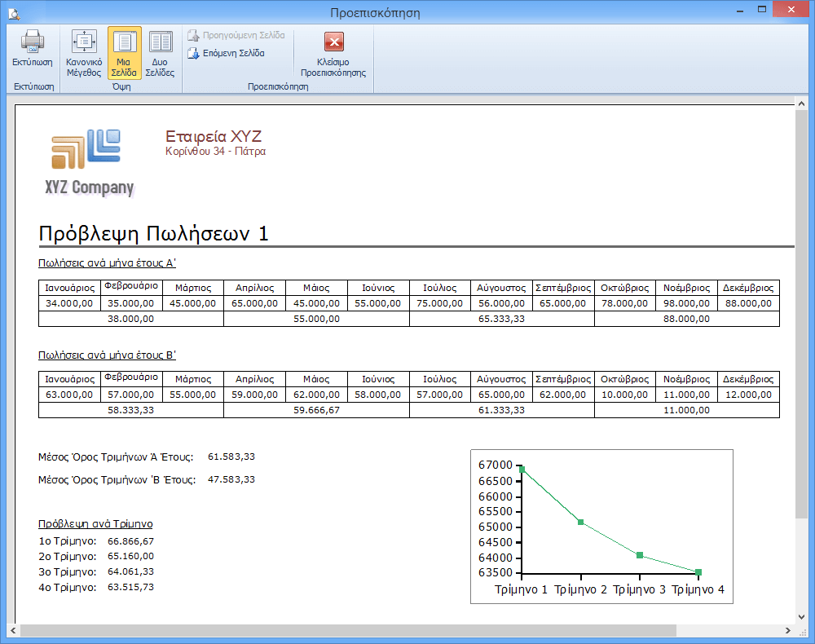Click horizontal scrollbar left arrow
815x644 pixels.
[x=14, y=631]
